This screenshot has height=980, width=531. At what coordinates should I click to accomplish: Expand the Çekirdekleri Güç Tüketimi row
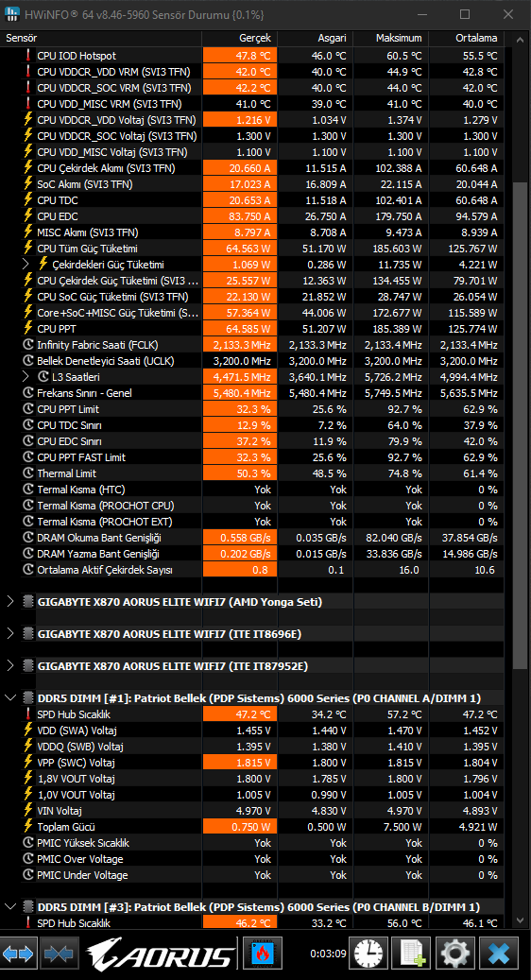26,265
